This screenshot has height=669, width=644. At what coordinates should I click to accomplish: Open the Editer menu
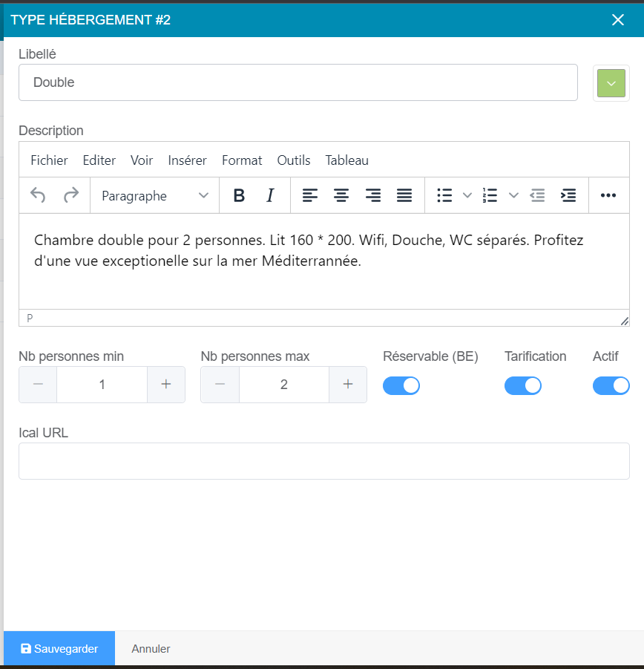click(99, 160)
